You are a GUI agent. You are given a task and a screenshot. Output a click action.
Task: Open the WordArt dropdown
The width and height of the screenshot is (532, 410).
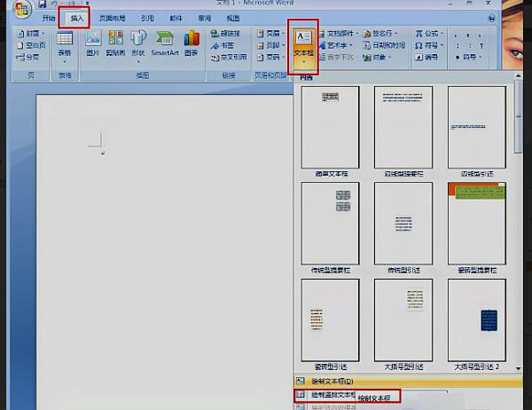pyautogui.click(x=336, y=45)
